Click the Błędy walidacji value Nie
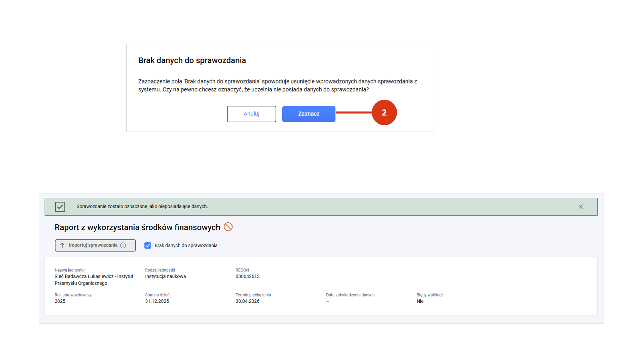Viewport: 644px width, 353px height. [x=420, y=301]
